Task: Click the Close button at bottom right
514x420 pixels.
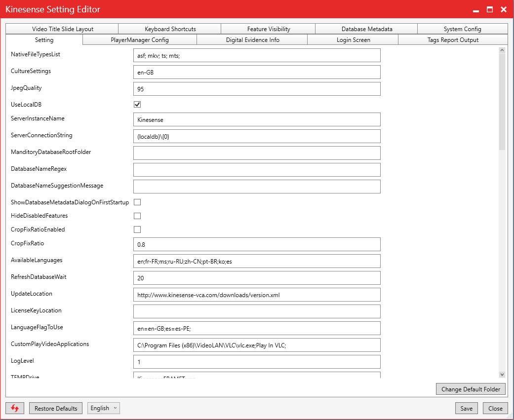Action: 495,408
